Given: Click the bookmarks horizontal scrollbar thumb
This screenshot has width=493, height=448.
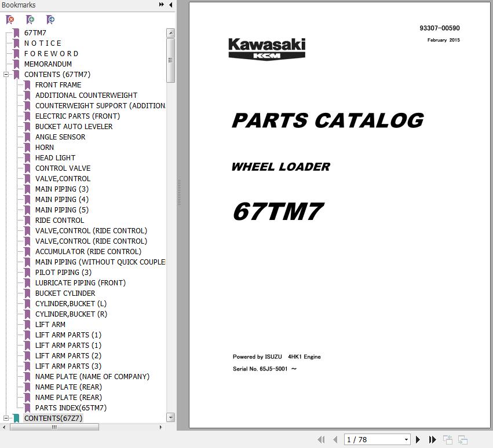Looking at the screenshot, I should (54, 427).
